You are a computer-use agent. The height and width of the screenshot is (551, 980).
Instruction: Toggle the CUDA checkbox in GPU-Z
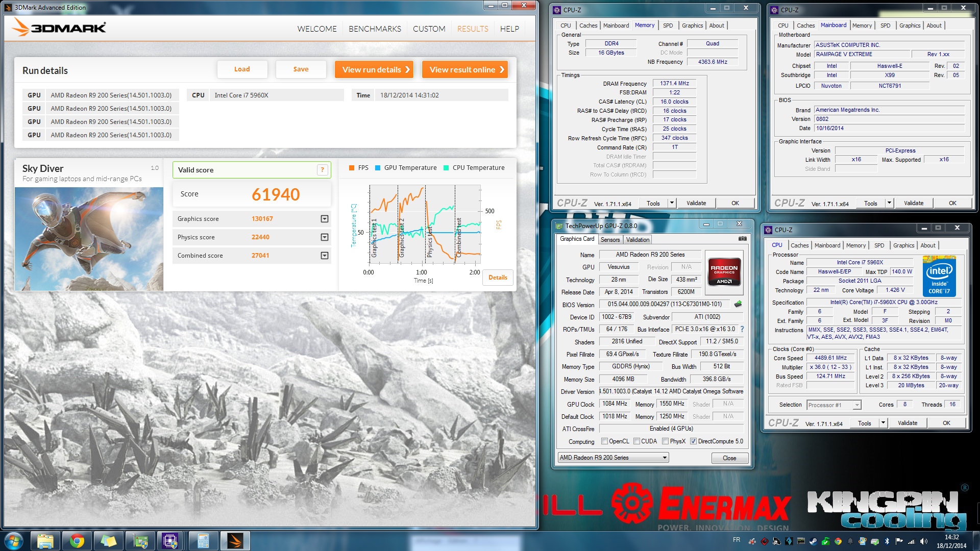636,441
